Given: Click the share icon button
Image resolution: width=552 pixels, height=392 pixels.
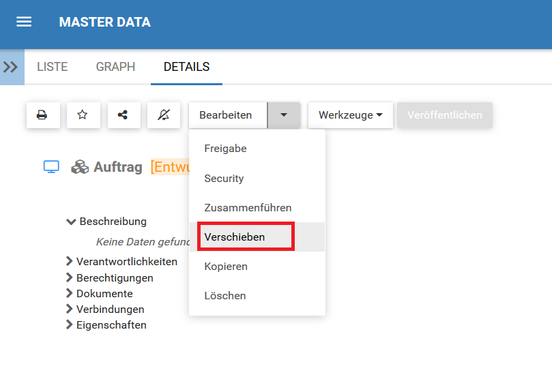Looking at the screenshot, I should pyautogui.click(x=124, y=115).
